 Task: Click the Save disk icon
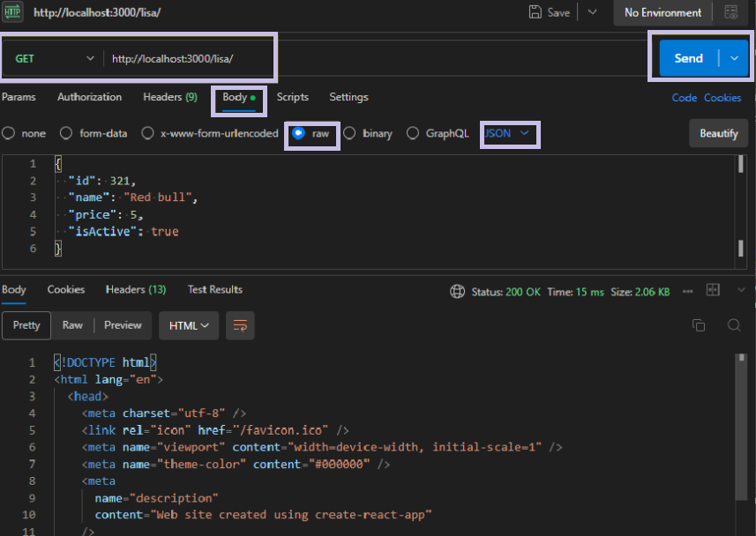click(x=535, y=12)
